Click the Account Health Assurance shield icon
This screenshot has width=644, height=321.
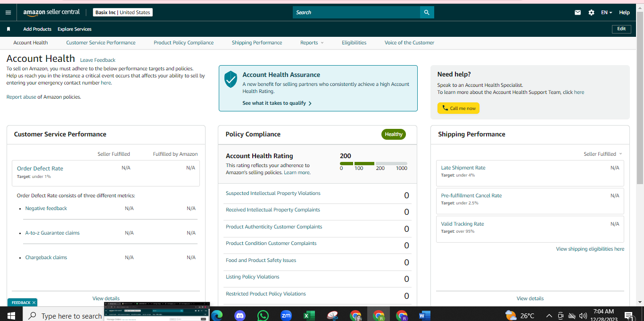(231, 79)
